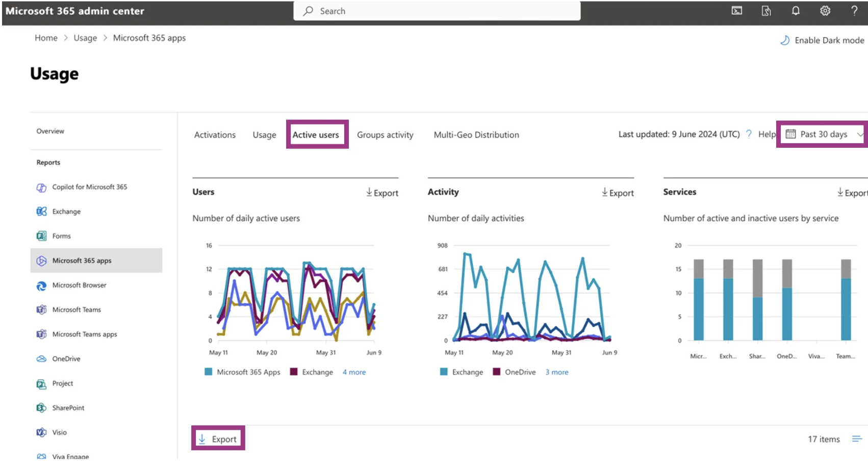Open the settings gear
Screen dimensions: 868x468
point(825,11)
